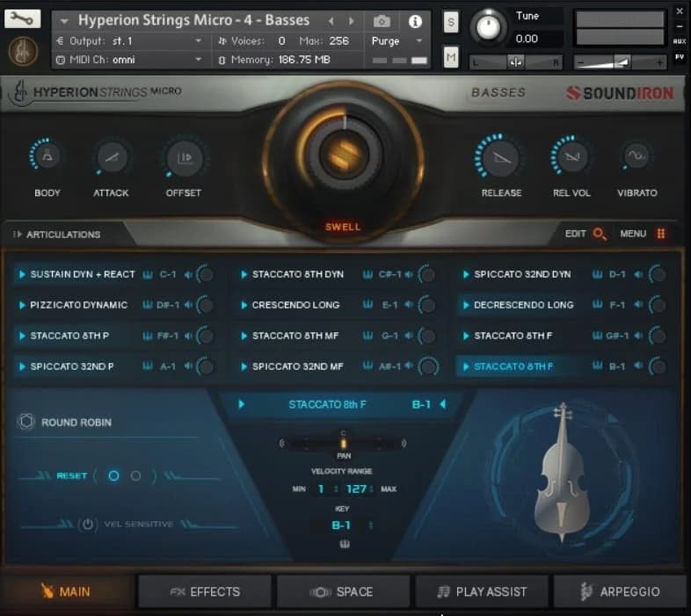Switch to the SPACE tab
This screenshot has width=691, height=616.
(342, 591)
